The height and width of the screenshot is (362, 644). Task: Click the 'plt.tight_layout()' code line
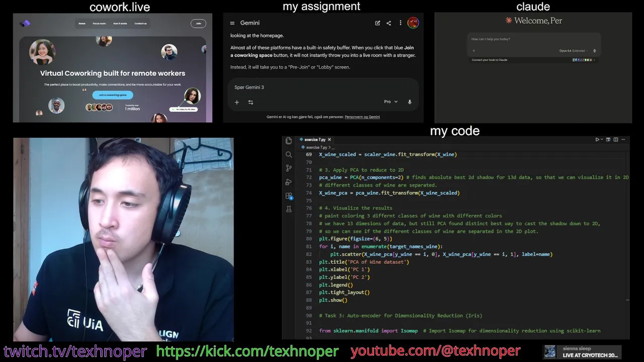344,293
